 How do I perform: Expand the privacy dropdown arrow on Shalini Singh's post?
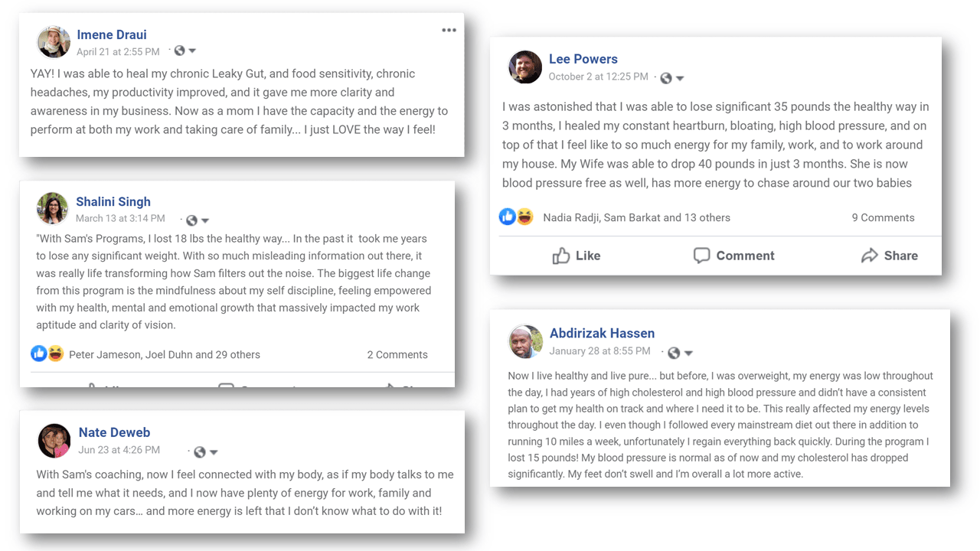click(205, 220)
